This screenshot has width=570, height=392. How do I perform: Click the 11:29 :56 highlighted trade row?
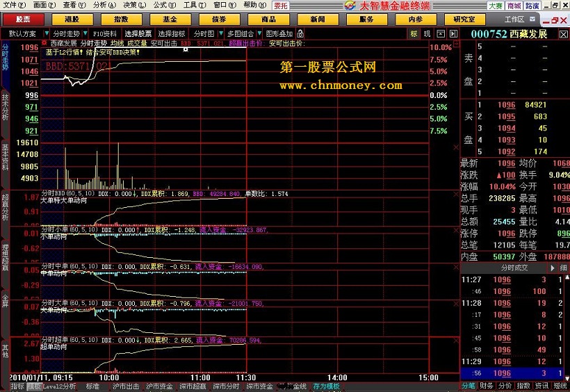click(x=513, y=373)
